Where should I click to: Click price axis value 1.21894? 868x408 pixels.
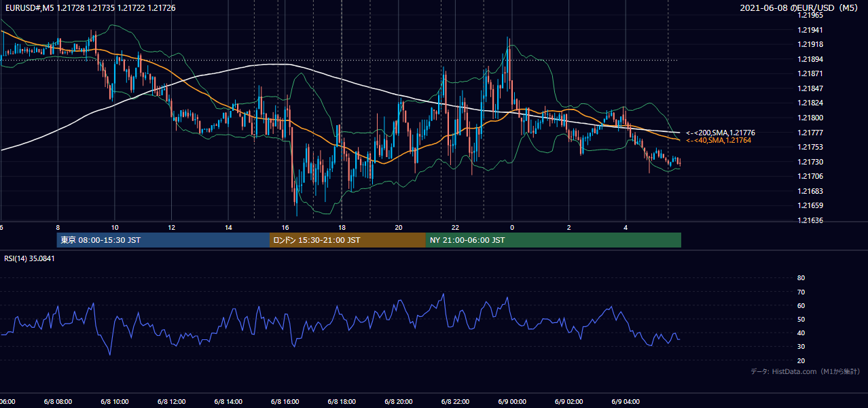[810, 59]
